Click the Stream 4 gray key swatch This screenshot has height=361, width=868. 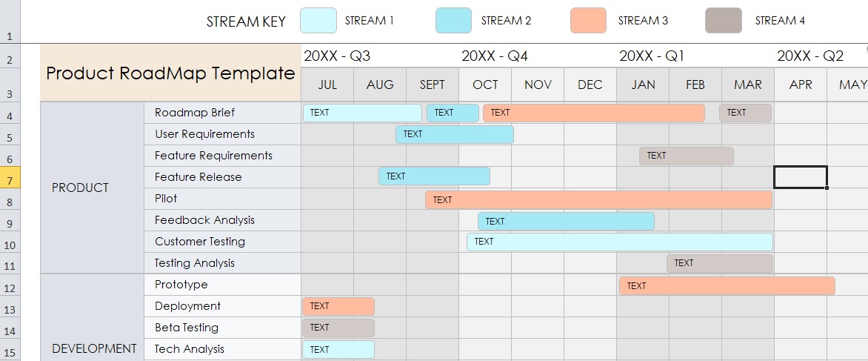point(723,21)
